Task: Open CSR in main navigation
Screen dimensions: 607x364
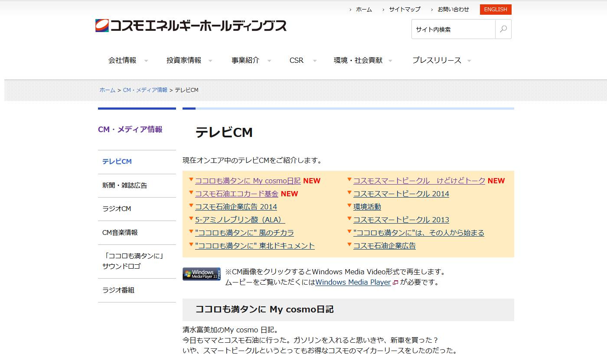Action: (297, 60)
